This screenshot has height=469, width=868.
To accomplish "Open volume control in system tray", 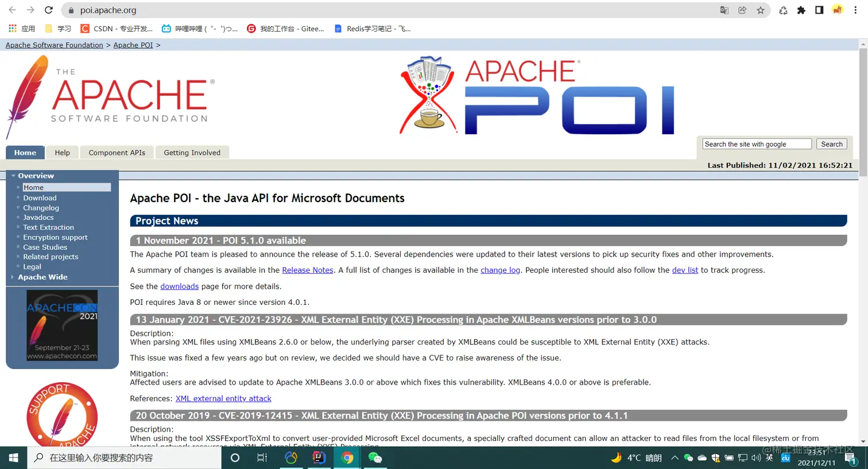I will coord(756,458).
